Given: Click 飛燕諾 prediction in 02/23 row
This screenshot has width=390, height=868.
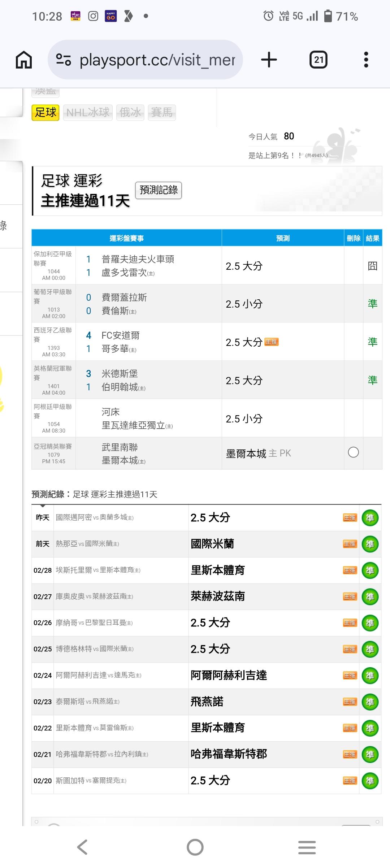Looking at the screenshot, I should [x=207, y=702].
